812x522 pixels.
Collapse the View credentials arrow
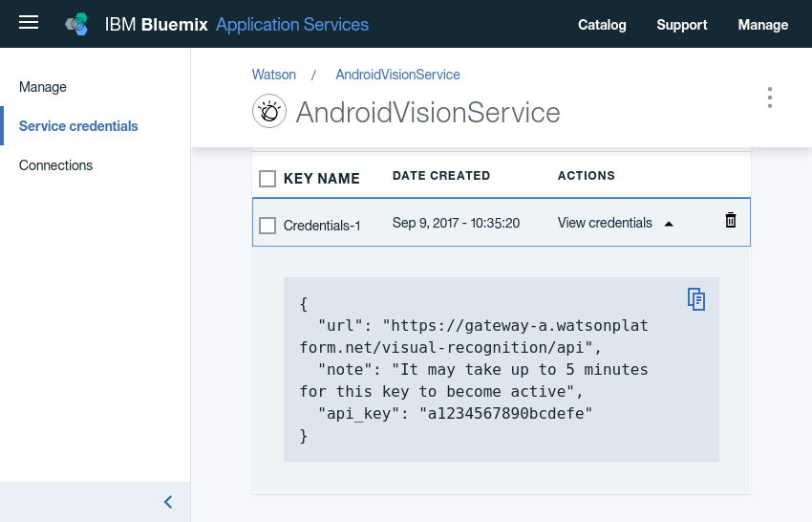pyautogui.click(x=669, y=224)
